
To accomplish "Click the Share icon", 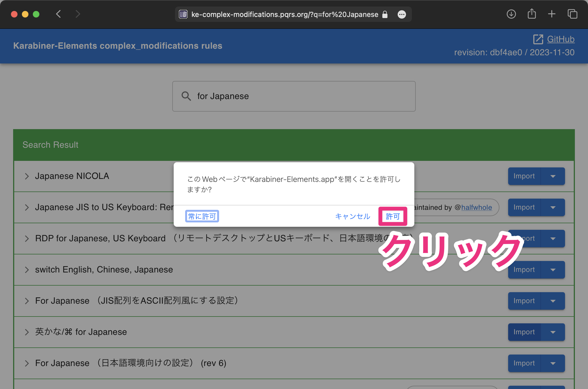I will click(x=531, y=14).
